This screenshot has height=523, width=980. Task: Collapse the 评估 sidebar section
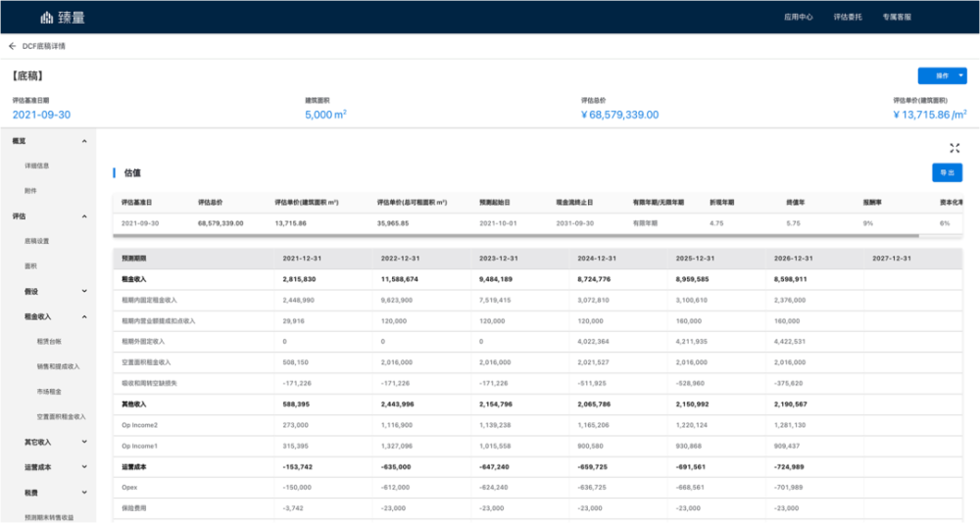click(x=85, y=215)
